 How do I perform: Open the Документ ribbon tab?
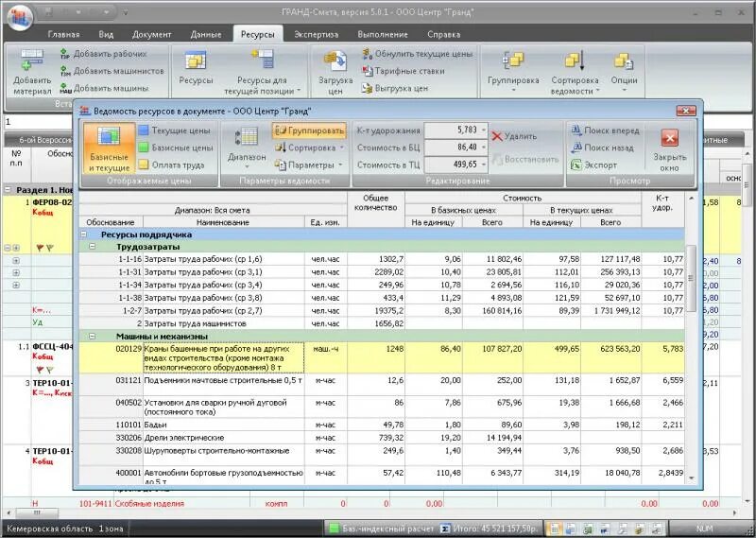point(152,34)
